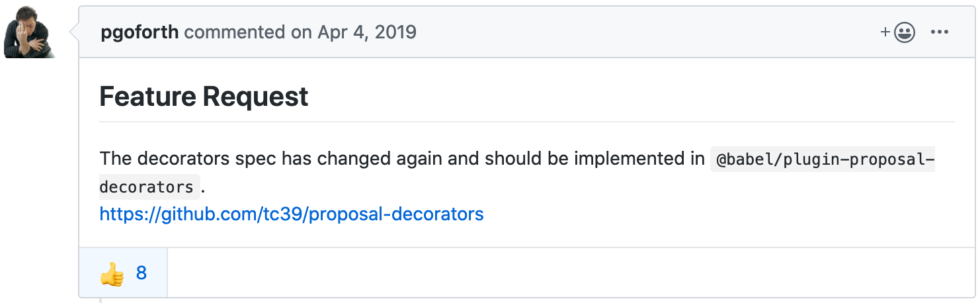Click the Apr 4, 2019 timestamp link
Viewport: 980px width, 303px height.
point(367,32)
